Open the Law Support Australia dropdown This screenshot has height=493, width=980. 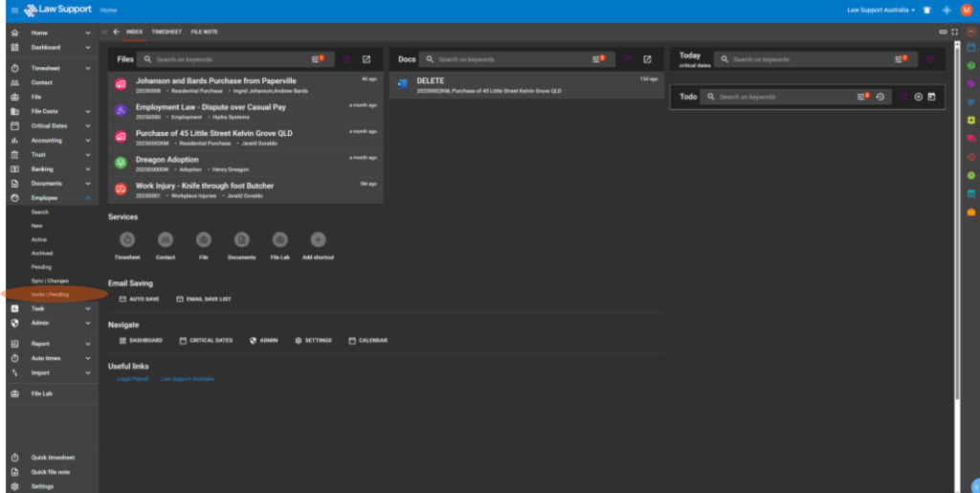[x=880, y=10]
